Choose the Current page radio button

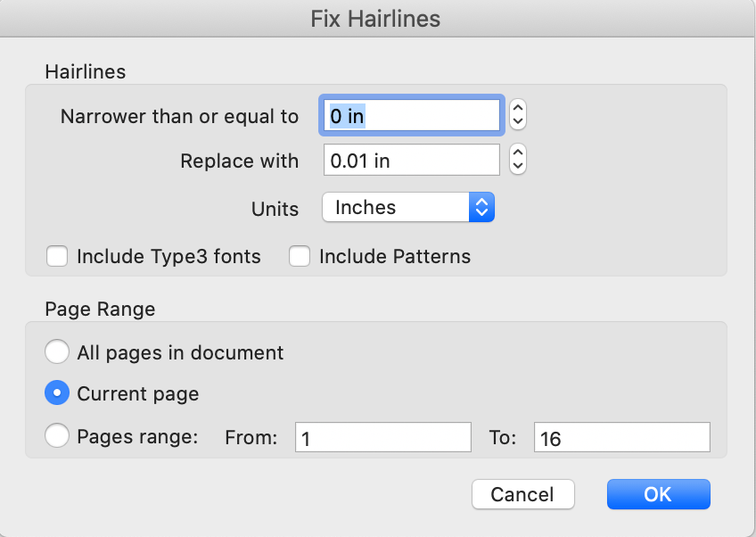(57, 393)
